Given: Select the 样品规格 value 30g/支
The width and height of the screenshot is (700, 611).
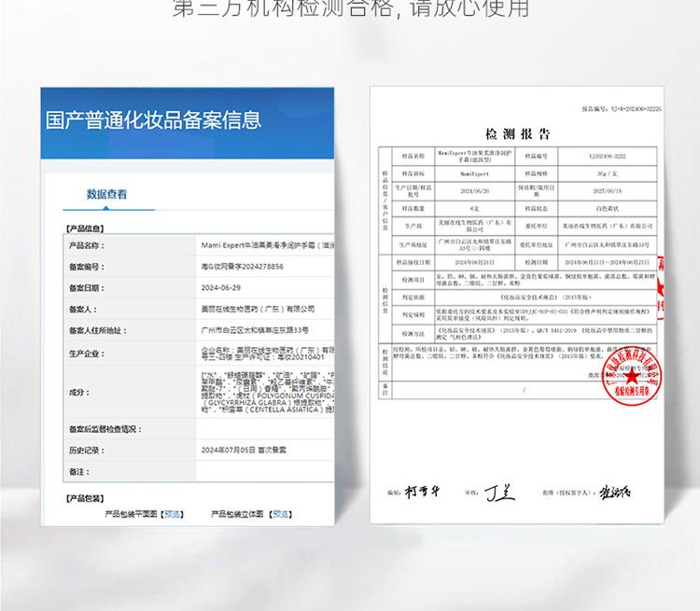Looking at the screenshot, I should pos(608,174).
